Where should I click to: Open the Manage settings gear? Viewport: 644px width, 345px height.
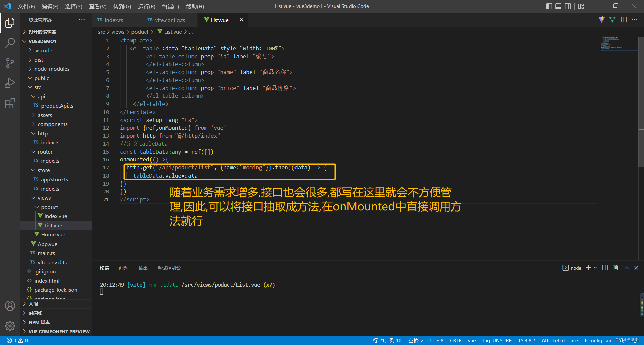point(10,326)
